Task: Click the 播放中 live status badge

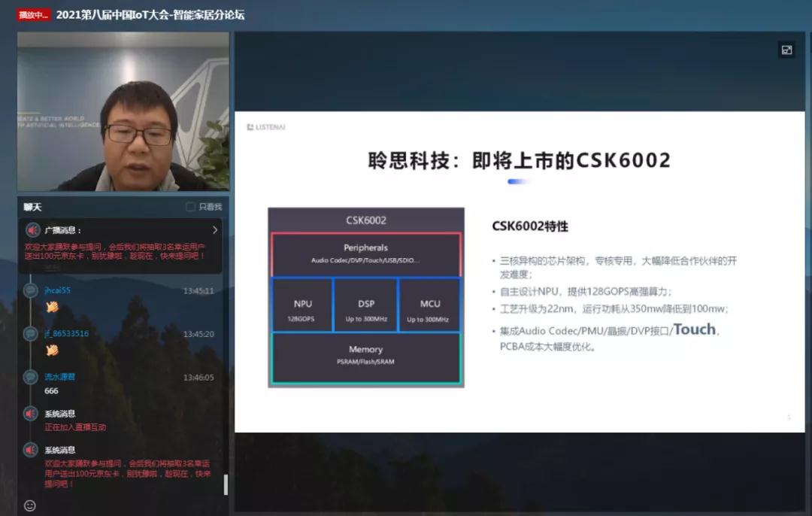Action: 33,15
